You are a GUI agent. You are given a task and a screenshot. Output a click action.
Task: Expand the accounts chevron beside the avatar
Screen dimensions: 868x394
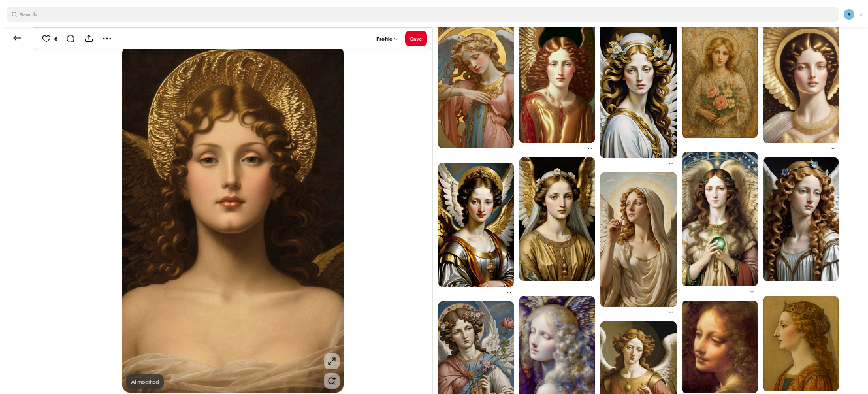[861, 14]
